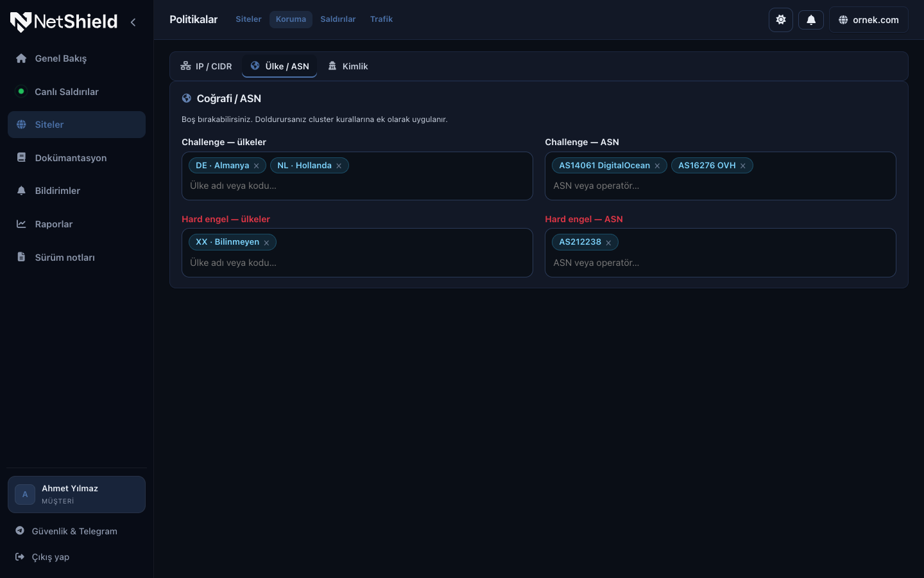Open the ornek.com site selector

(869, 20)
